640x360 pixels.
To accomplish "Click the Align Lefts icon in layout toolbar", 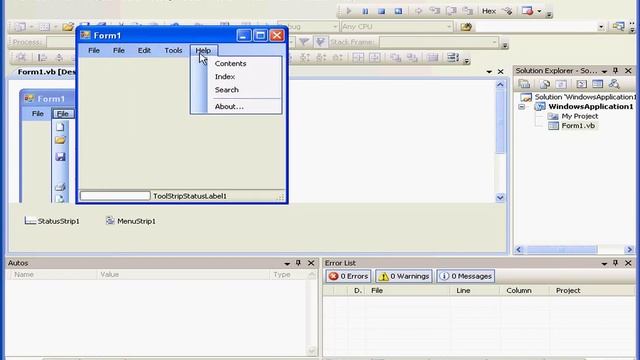I will [42, 58].
